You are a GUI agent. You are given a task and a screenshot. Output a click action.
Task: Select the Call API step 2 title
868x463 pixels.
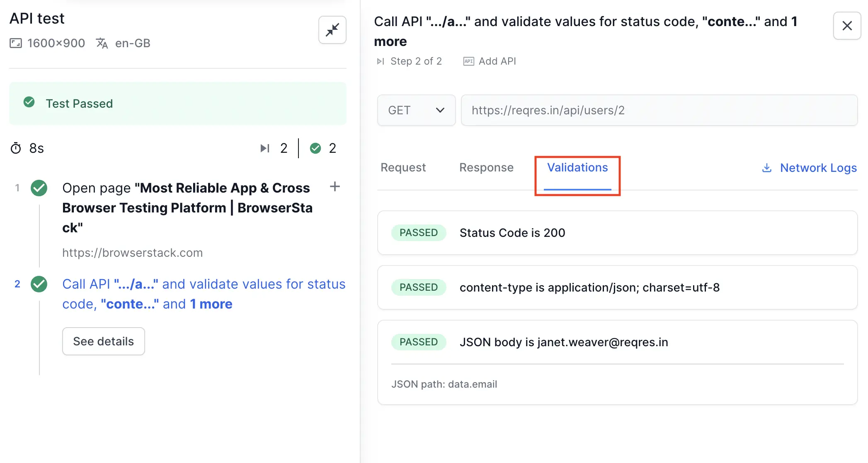(204, 294)
